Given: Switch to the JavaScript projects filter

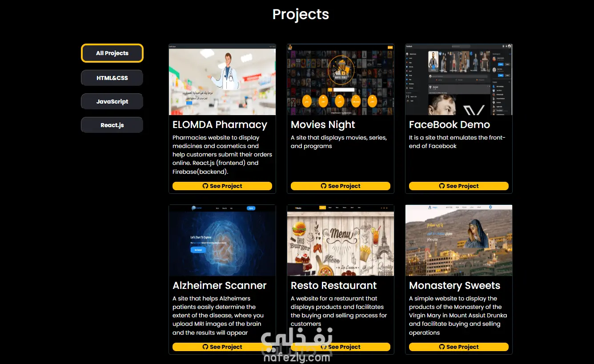Looking at the screenshot, I should click(x=112, y=101).
